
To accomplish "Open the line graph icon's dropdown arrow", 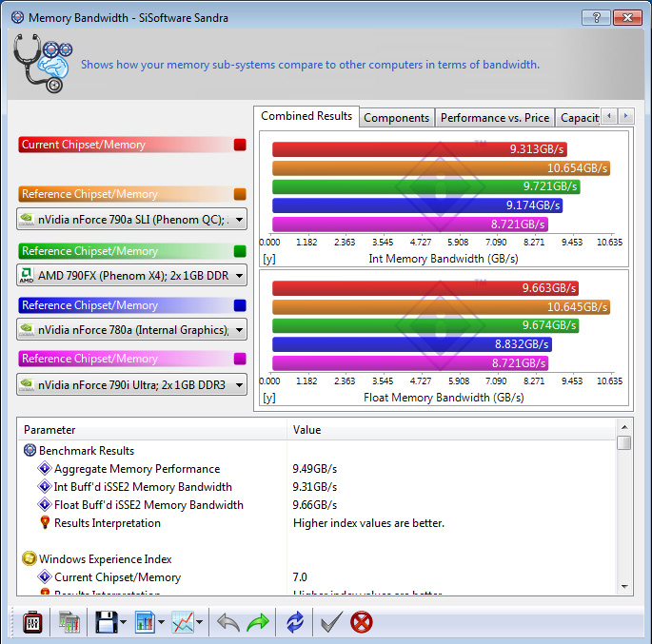I will click(x=200, y=622).
